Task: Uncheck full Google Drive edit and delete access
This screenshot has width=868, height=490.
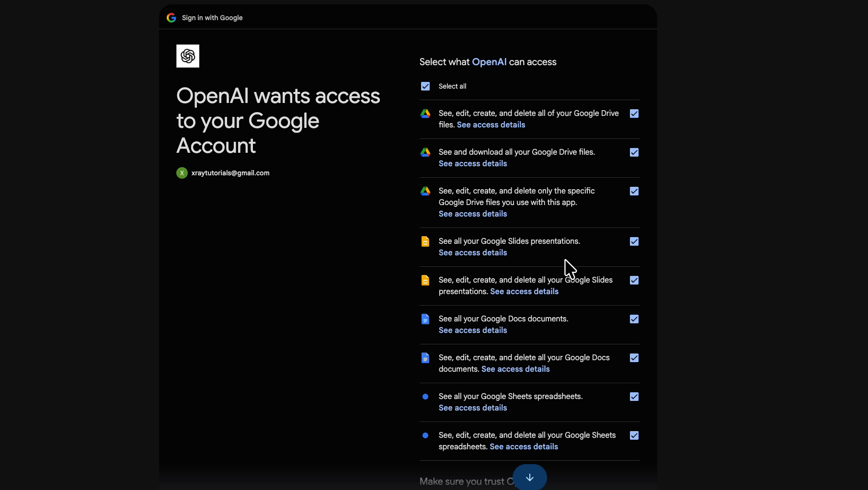Action: 634,114
